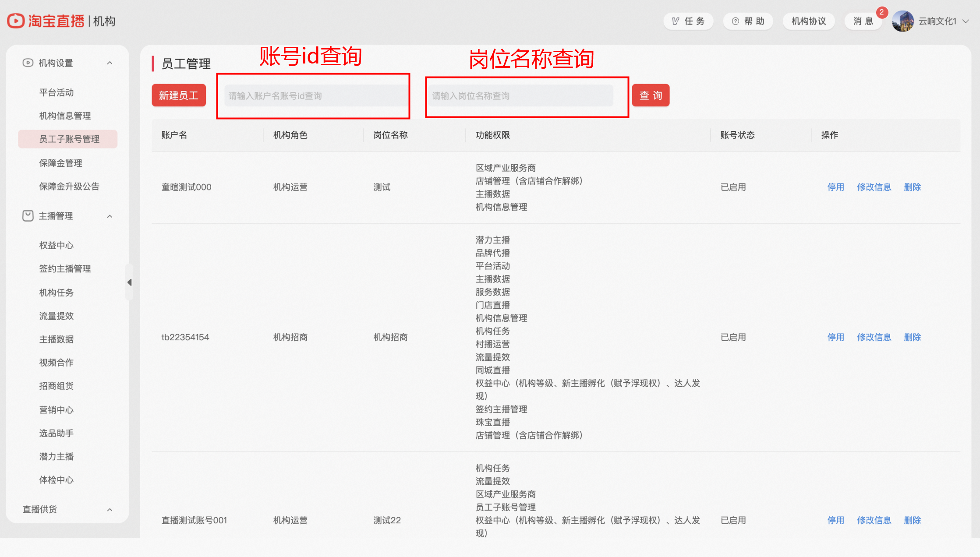Click the 云响文化1 avatar picture
The height and width of the screenshot is (557, 980).
(x=903, y=21)
